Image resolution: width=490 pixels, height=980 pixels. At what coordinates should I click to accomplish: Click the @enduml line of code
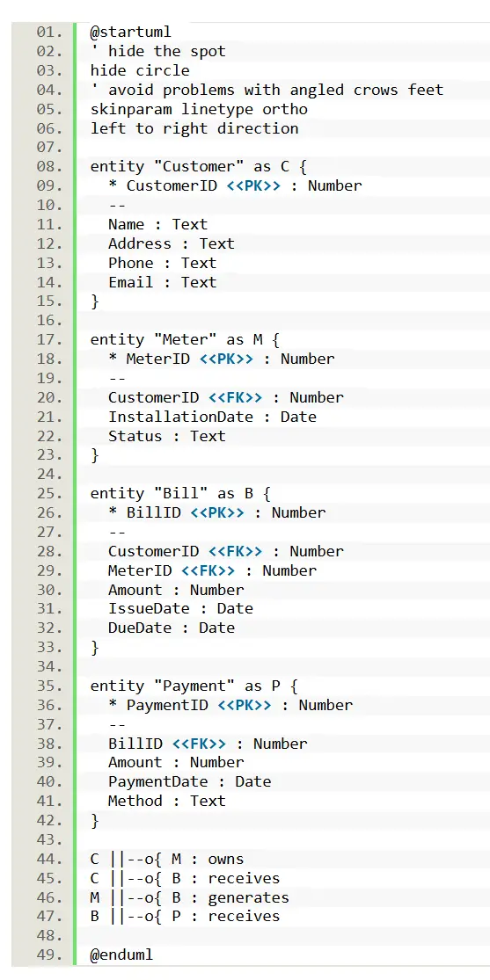click(122, 955)
